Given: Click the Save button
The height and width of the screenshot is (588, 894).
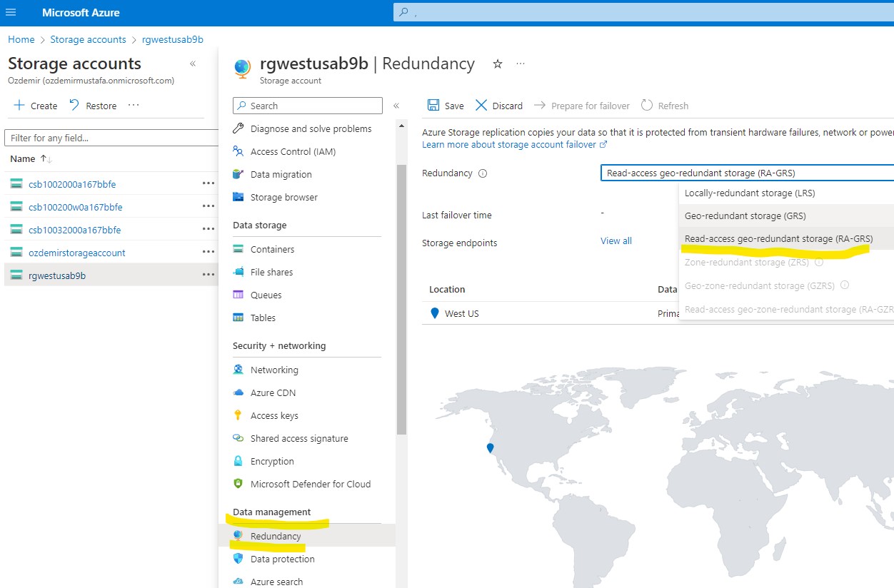Looking at the screenshot, I should point(444,105).
